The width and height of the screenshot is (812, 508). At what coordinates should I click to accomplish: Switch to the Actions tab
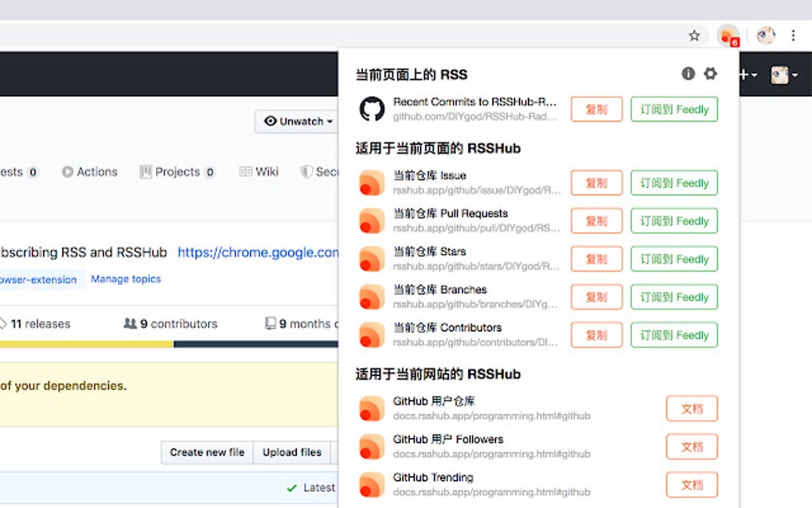click(x=89, y=171)
